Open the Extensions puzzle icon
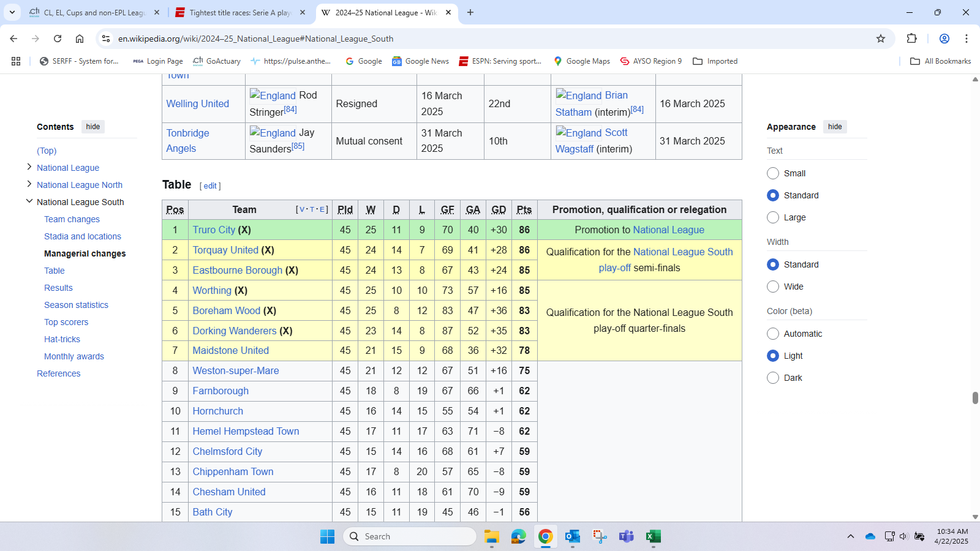The image size is (980, 551). 911,39
